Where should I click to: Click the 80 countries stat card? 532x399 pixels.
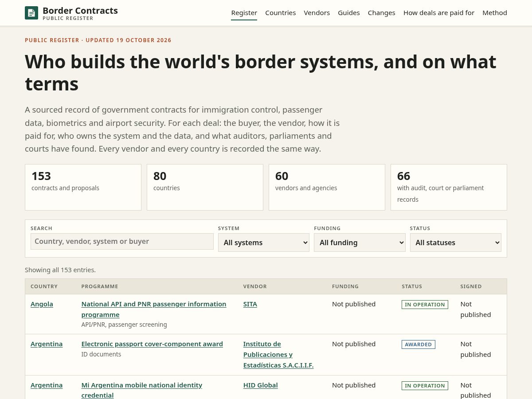tap(205, 188)
